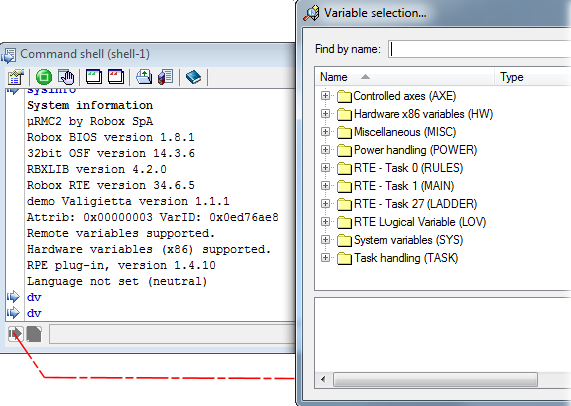
Task: Click the Find by name input field
Action: pos(480,49)
